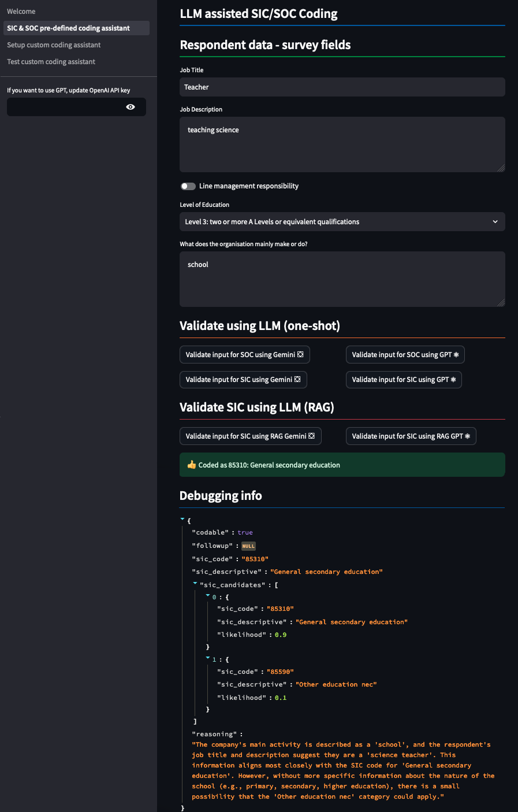This screenshot has height=812, width=518.
Task: Collapse sic_candidates item 1
Action: coord(208,658)
